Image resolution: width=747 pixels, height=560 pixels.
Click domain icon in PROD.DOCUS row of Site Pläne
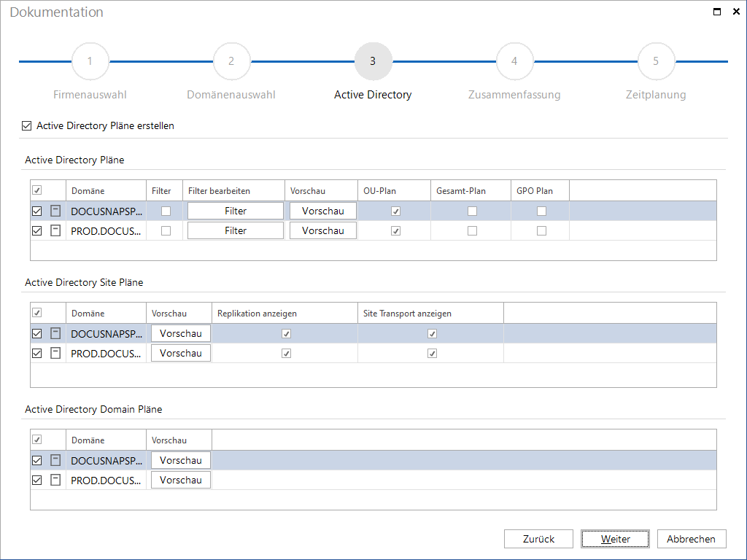click(55, 353)
